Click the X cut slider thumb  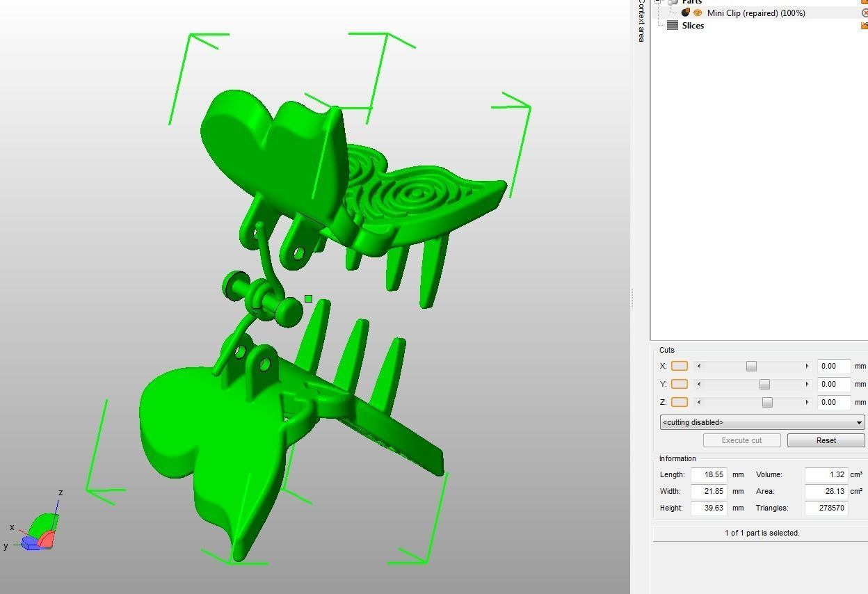751,366
